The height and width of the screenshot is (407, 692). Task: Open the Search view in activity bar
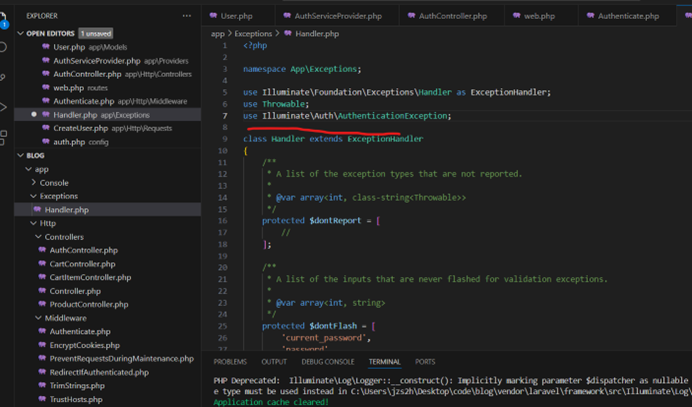pyautogui.click(x=3, y=47)
